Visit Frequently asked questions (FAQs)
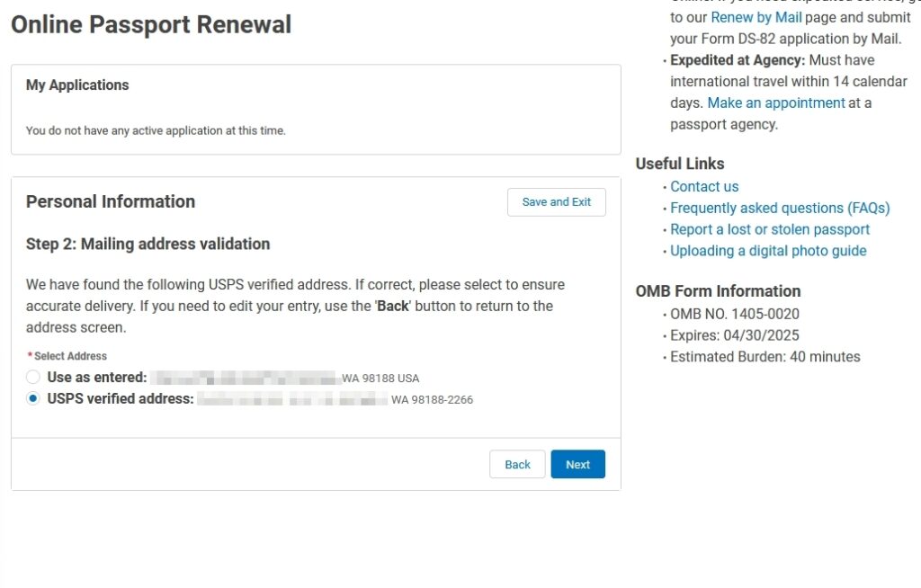921x588 pixels. (x=780, y=209)
